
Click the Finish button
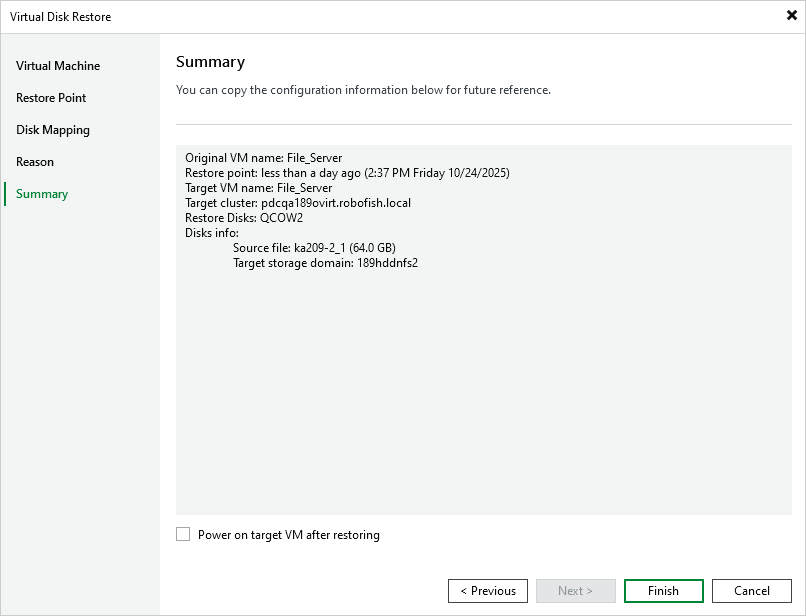(x=663, y=591)
